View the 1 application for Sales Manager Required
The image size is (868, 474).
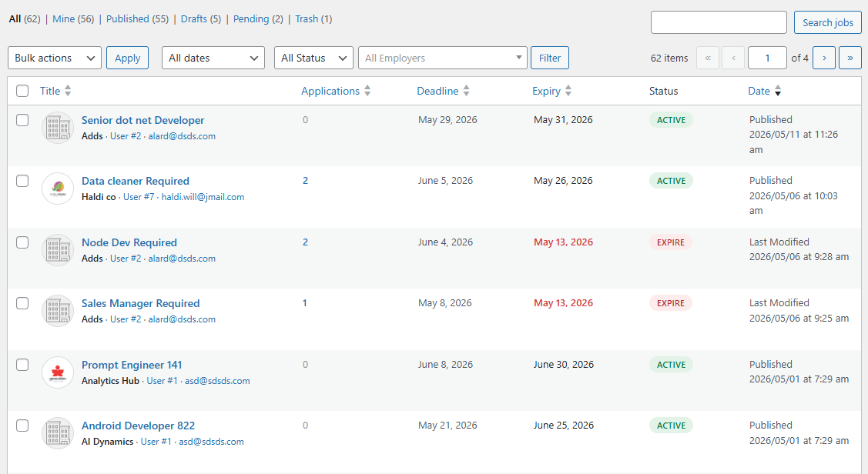point(304,303)
